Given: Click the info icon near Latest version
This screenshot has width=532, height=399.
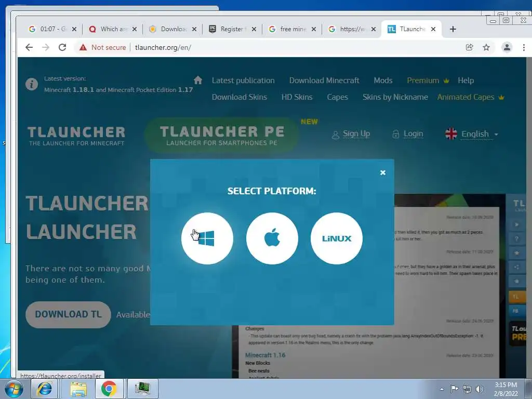Looking at the screenshot, I should click(32, 84).
